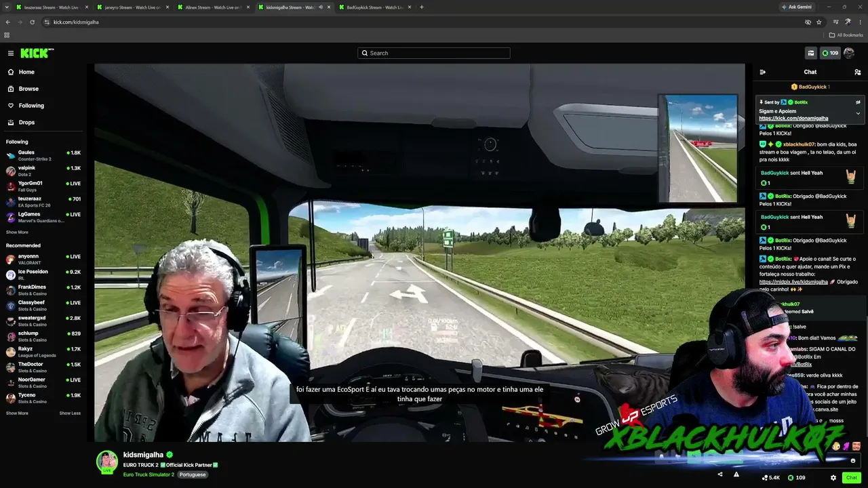Click the BadGuykick top gifter label
Viewport: 868px width, 488px height.
(810, 87)
